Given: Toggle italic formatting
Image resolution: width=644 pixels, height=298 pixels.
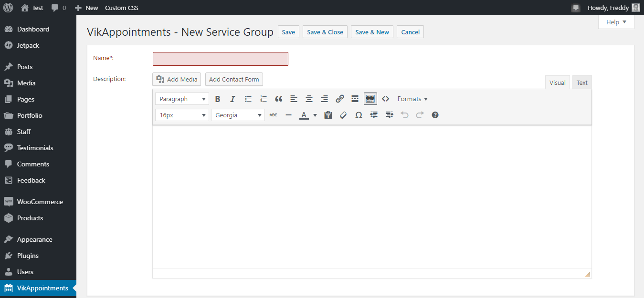Looking at the screenshot, I should tap(233, 99).
